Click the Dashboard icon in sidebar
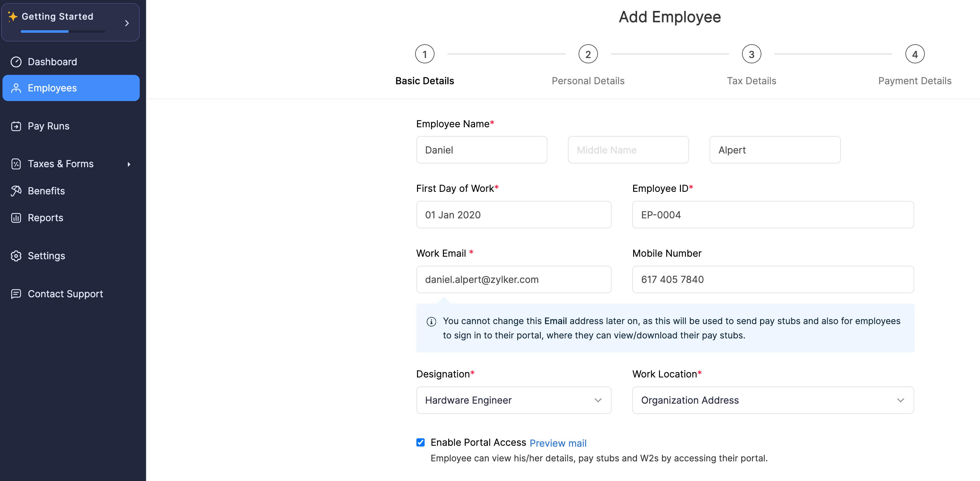The image size is (980, 481). click(x=16, y=61)
